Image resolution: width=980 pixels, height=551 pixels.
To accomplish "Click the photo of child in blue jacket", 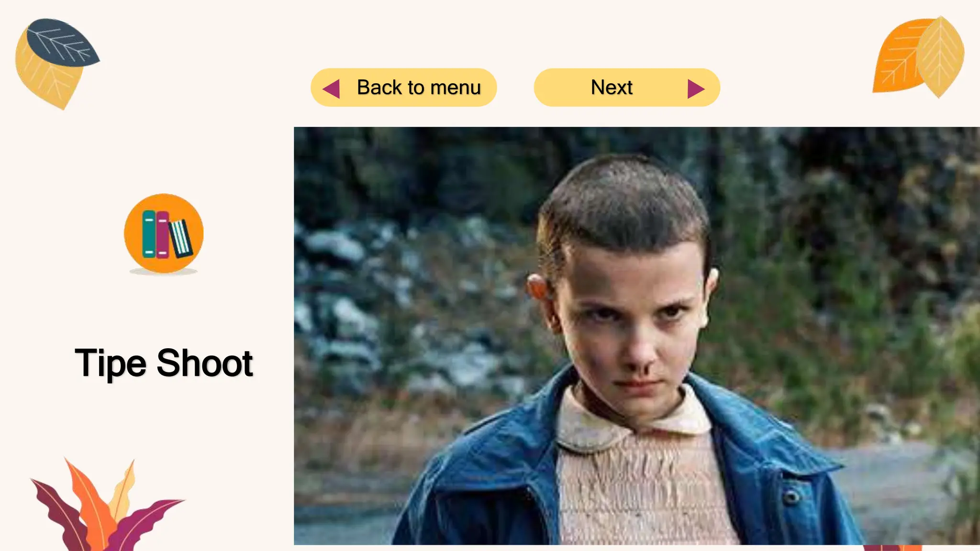I will click(x=637, y=336).
